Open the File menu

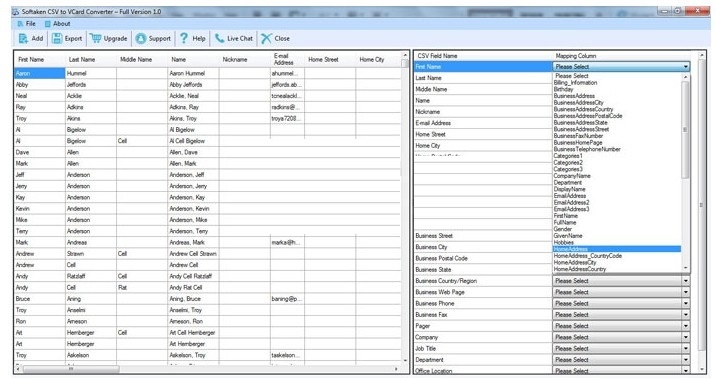click(26, 24)
